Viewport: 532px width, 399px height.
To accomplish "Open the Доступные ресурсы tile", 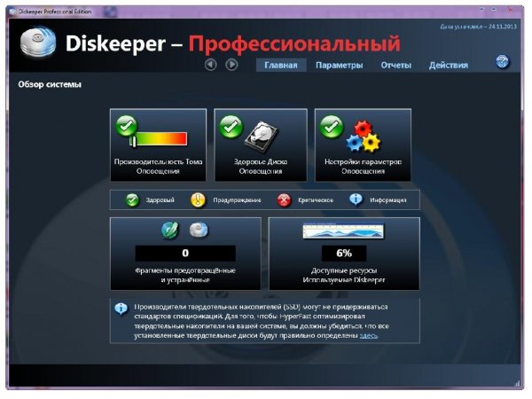I will [x=344, y=254].
